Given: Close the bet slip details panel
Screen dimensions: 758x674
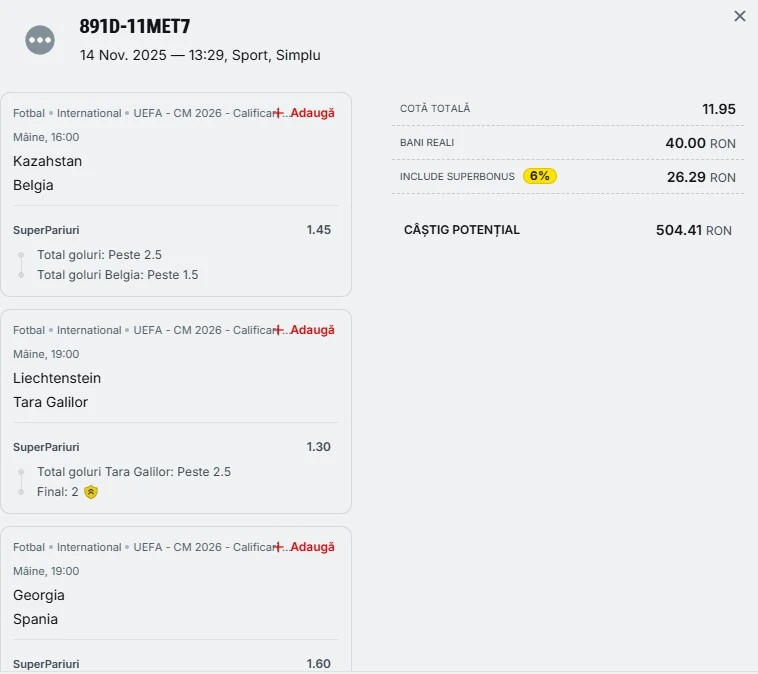Looking at the screenshot, I should point(740,16).
